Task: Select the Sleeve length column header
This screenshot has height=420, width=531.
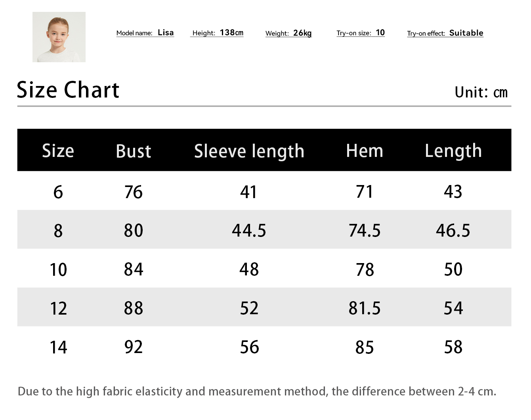Action: pyautogui.click(x=249, y=151)
